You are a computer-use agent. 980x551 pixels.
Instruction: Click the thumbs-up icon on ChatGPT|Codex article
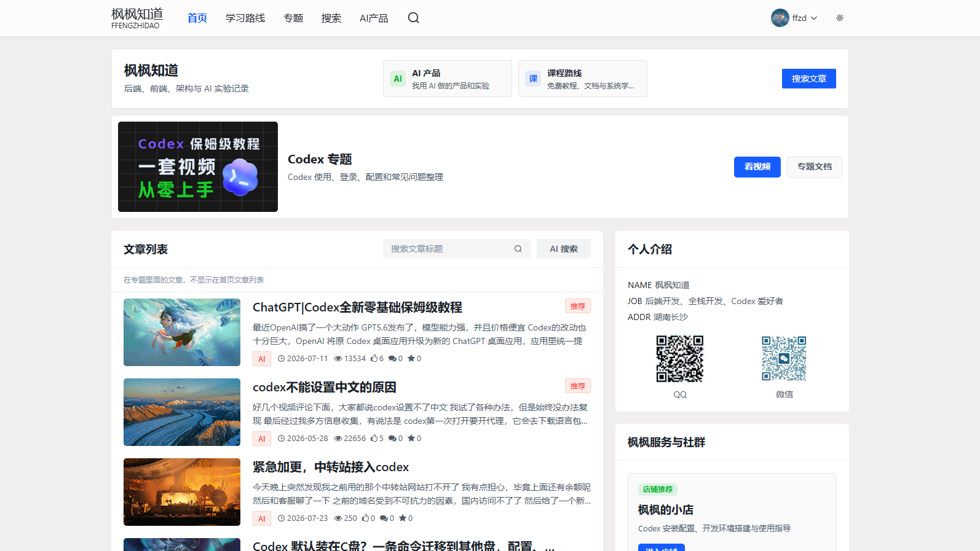pos(374,359)
